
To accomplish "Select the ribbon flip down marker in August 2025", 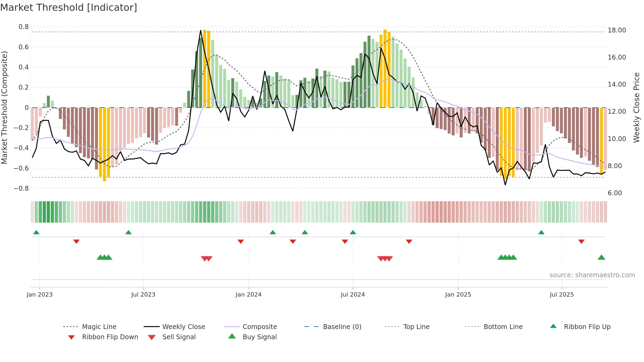I will pos(581,242).
